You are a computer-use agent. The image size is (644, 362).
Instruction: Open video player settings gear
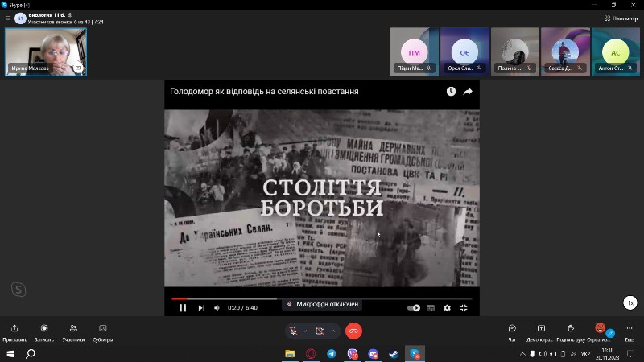coord(448,308)
